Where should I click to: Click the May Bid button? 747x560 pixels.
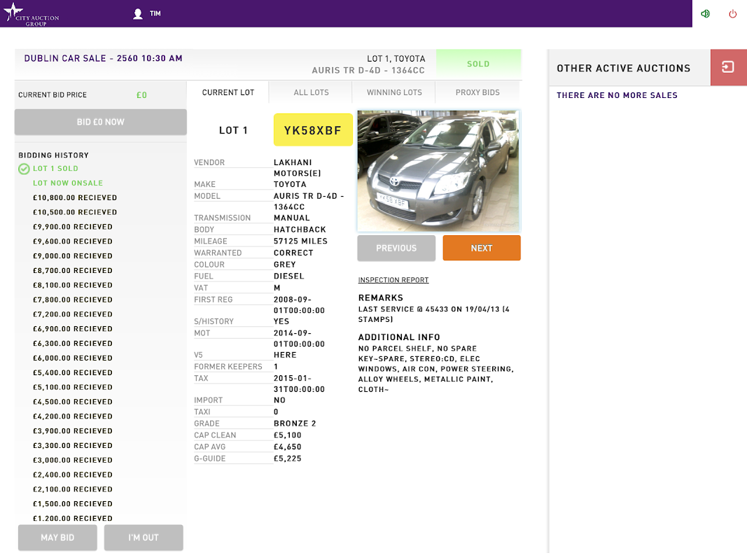point(57,538)
